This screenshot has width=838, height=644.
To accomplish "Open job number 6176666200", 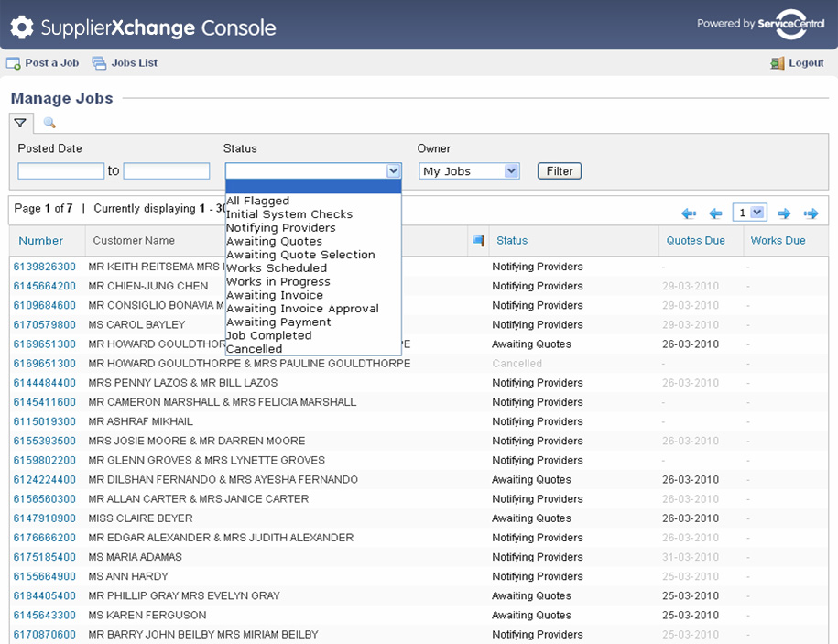I will [x=44, y=538].
